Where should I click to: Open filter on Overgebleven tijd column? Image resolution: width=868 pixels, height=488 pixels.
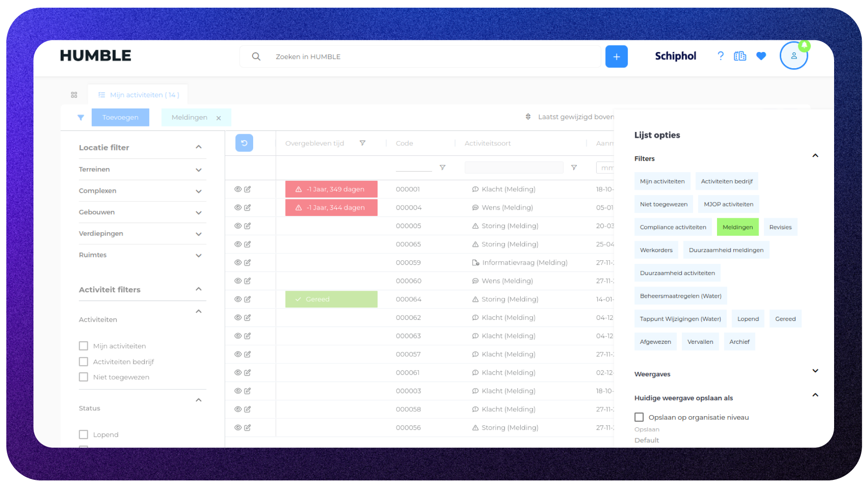tap(362, 143)
